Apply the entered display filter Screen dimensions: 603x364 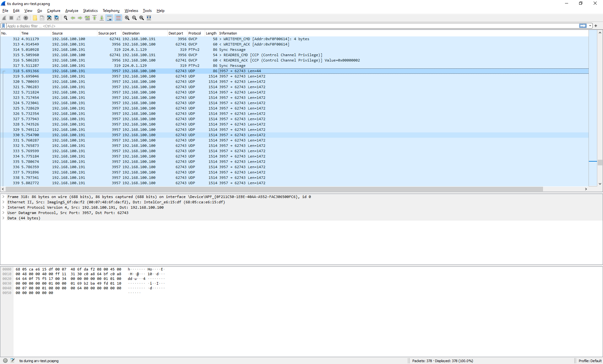pos(583,26)
